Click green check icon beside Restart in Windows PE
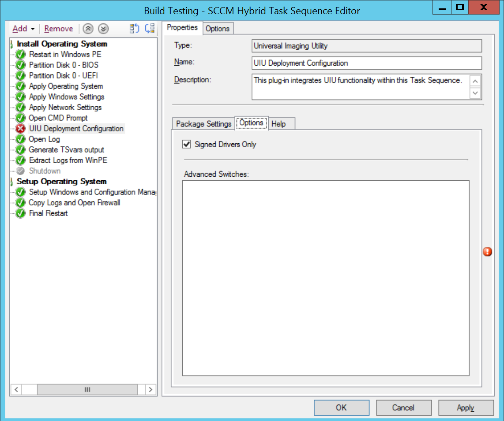The height and width of the screenshot is (421, 504). (x=21, y=54)
